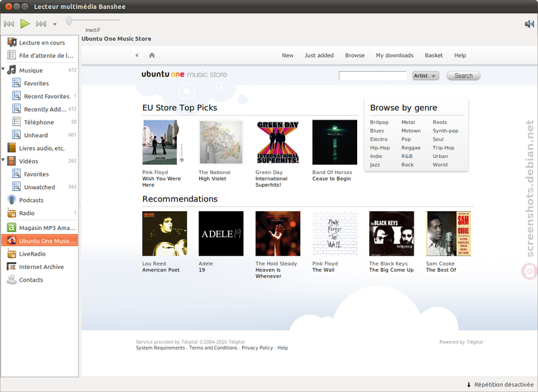Viewport: 538px width, 392px height.
Task: Open the Unheard playlist
Action: click(x=40, y=135)
